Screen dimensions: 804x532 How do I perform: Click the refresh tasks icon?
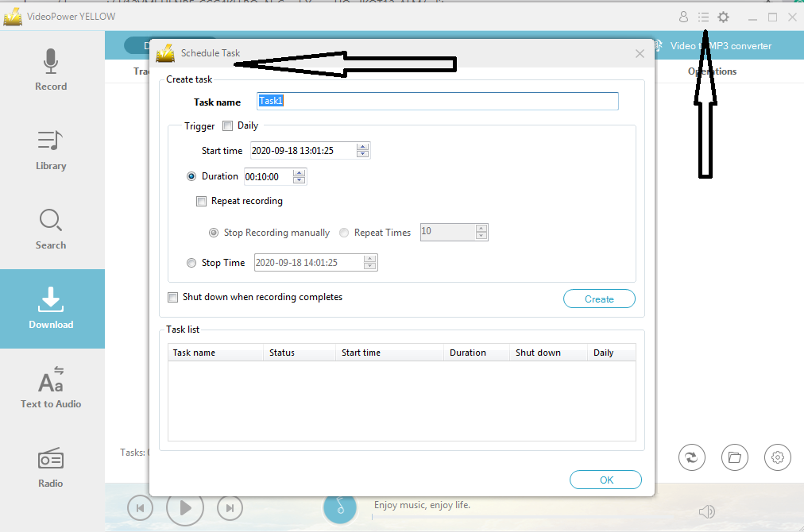pos(691,457)
